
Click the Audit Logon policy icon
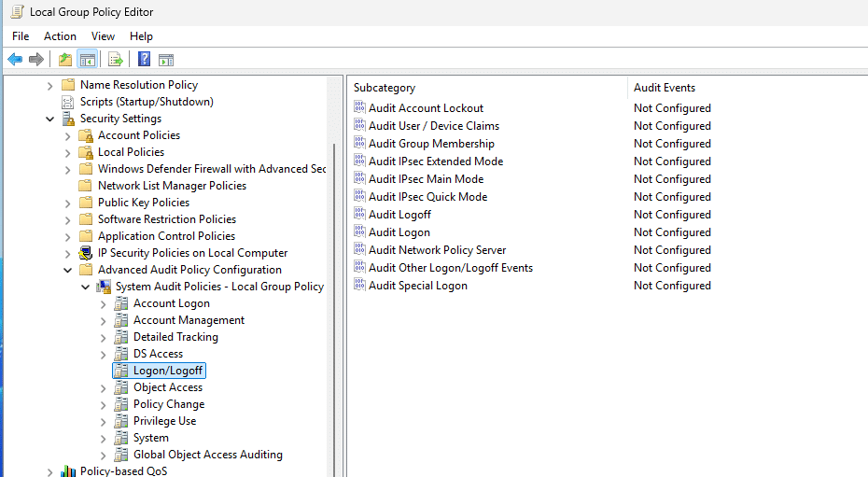pos(360,232)
